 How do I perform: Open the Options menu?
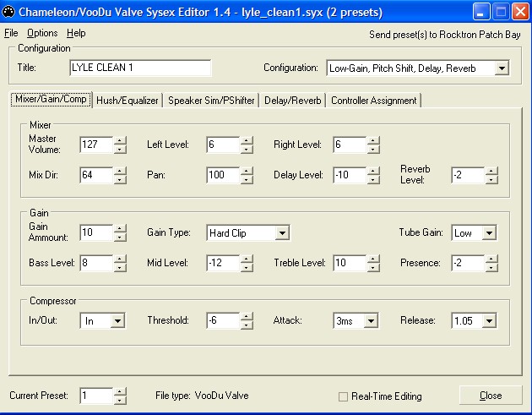point(42,33)
